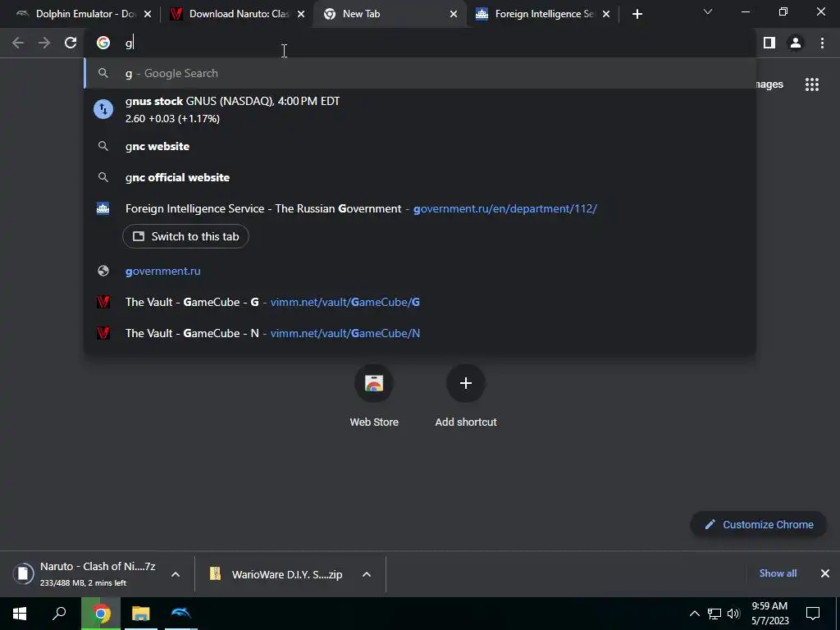Close the New Tab tab

(454, 14)
